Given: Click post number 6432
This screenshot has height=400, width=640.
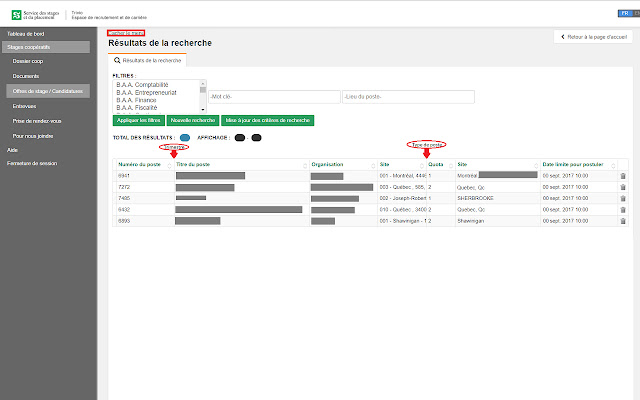Looking at the screenshot, I should (124, 210).
